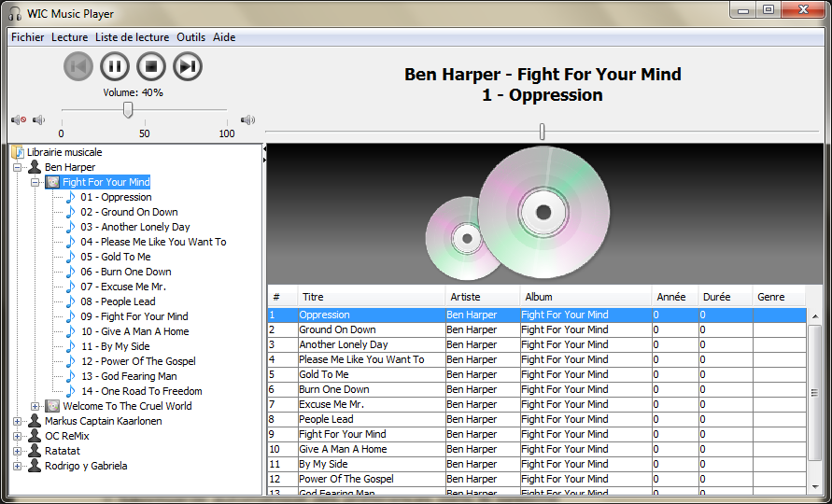Click the track seek bar handle
Image resolution: width=832 pixels, height=504 pixels.
(542, 132)
